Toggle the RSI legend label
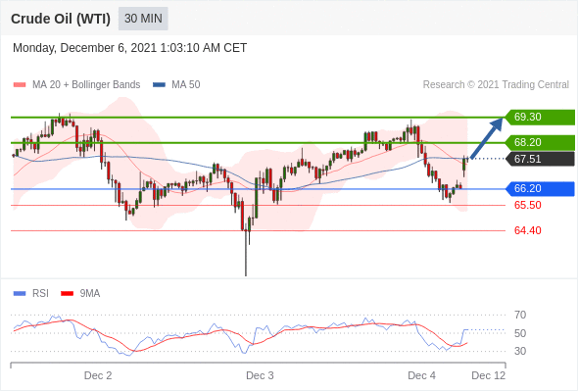This screenshot has width=578, height=392. [x=40, y=294]
